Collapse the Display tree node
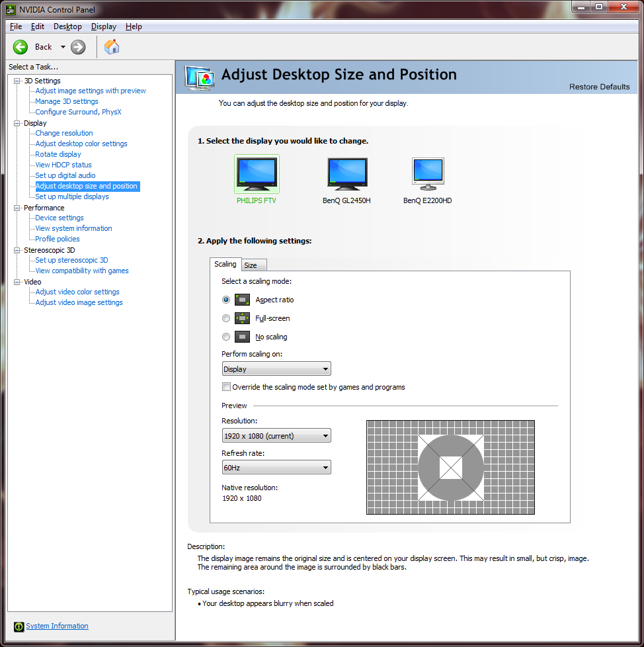This screenshot has height=647, width=644. tap(17, 123)
